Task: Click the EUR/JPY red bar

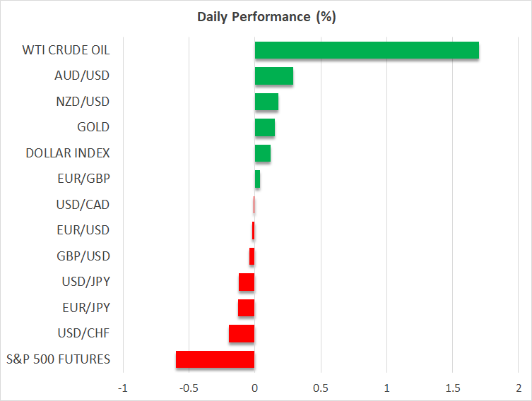Action: click(x=246, y=308)
